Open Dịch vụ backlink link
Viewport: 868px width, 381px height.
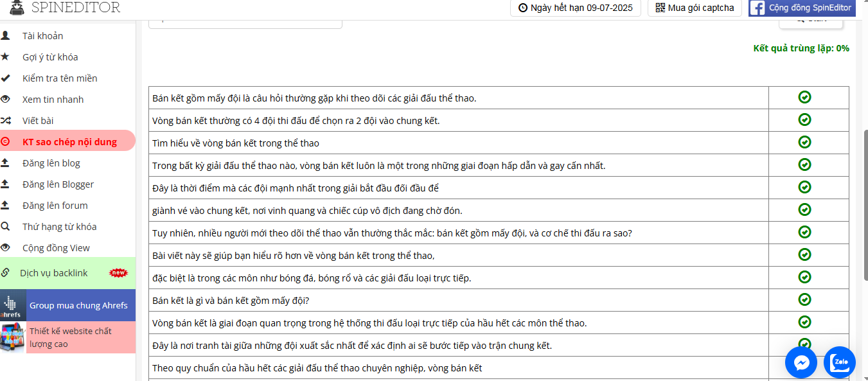point(67,272)
